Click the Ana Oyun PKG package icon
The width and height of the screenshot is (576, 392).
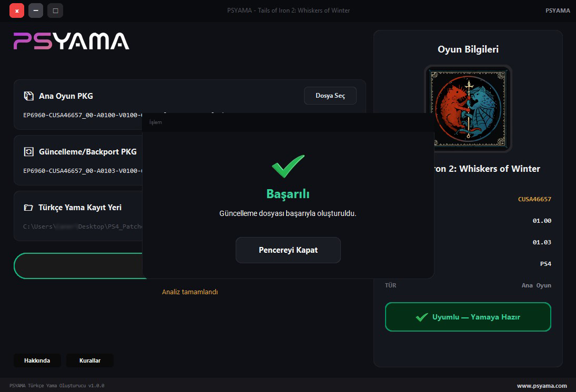tap(28, 96)
